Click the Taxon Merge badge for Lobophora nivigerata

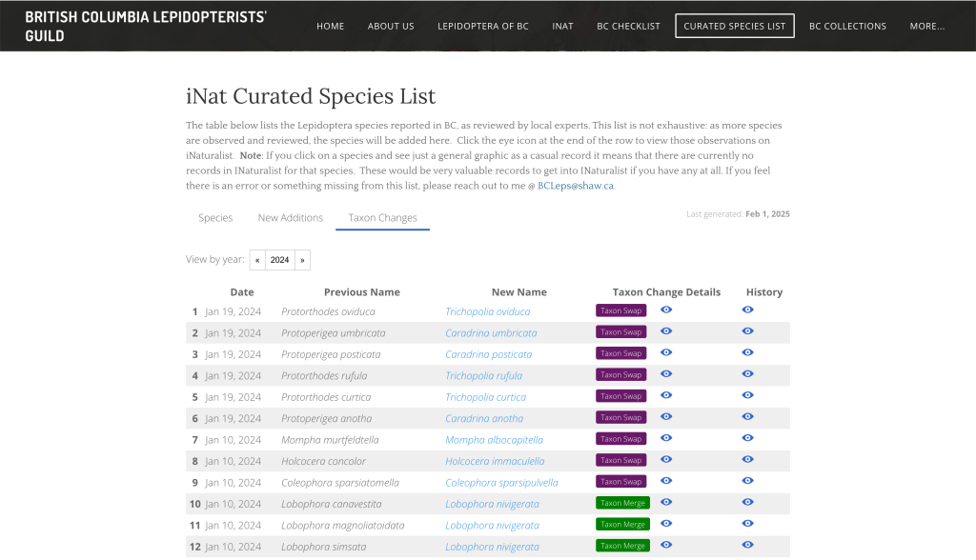coord(621,503)
